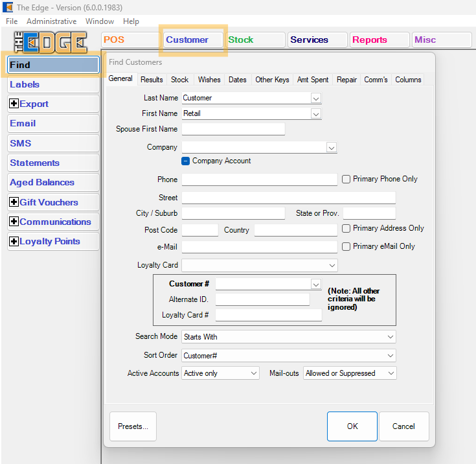Select the Results tab

coord(152,80)
